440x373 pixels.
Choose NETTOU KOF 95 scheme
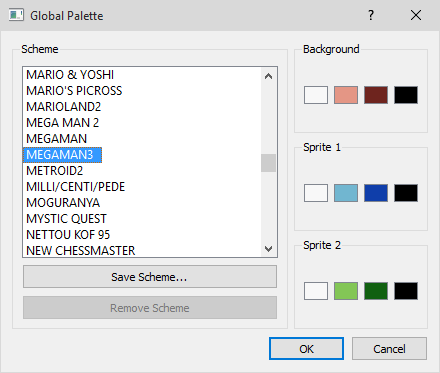coord(68,235)
